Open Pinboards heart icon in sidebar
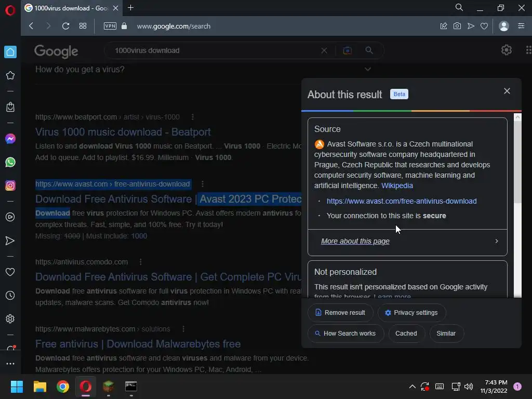 pyautogui.click(x=10, y=272)
